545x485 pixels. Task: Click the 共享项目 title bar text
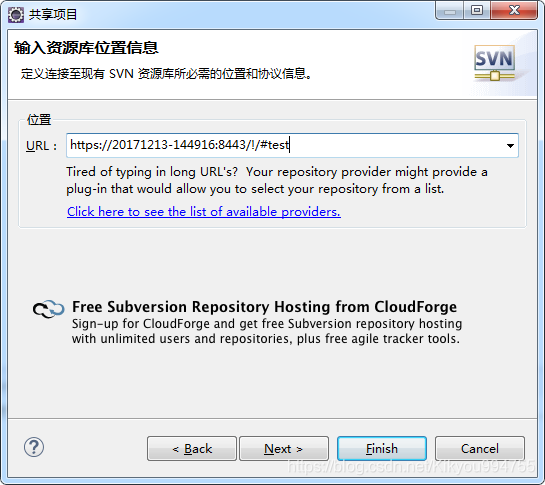[53, 15]
